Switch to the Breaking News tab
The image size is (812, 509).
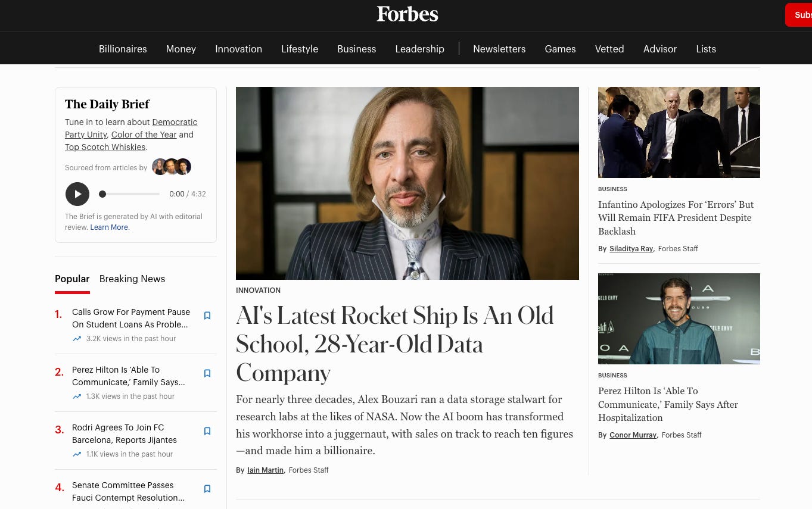(x=132, y=279)
